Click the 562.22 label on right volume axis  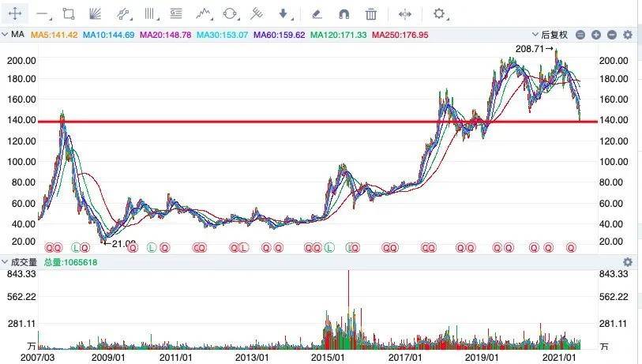(614, 296)
